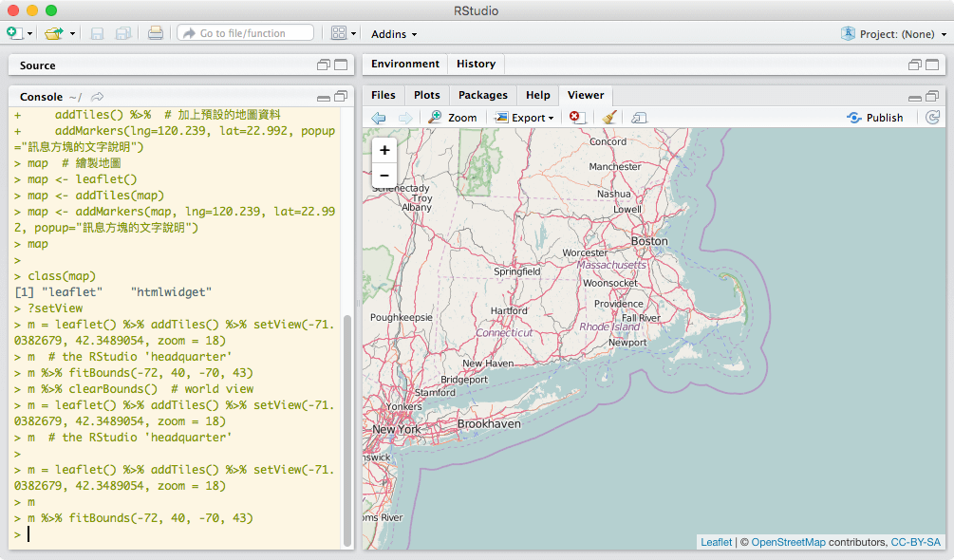
Task: Expand the workspace panes layout dropdown
Action: tap(344, 33)
